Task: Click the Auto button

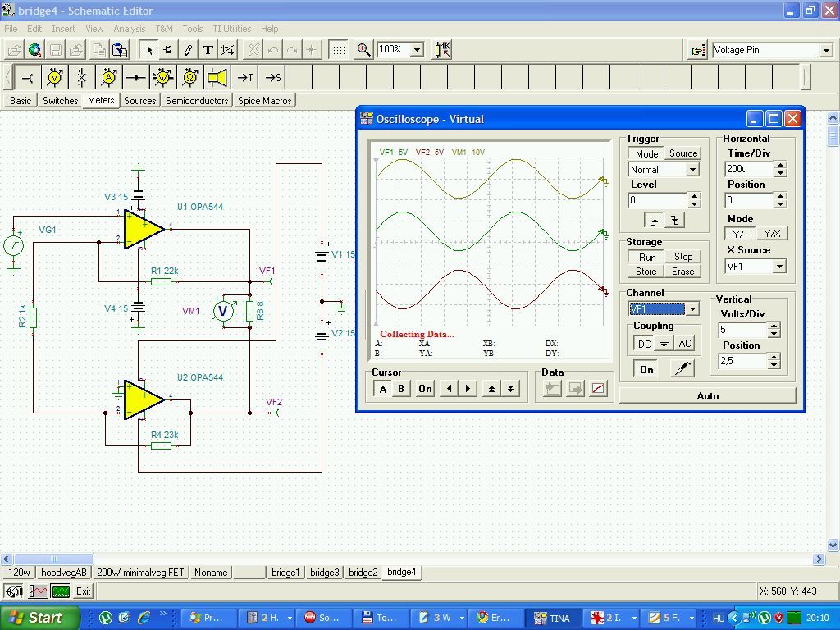Action: (708, 396)
